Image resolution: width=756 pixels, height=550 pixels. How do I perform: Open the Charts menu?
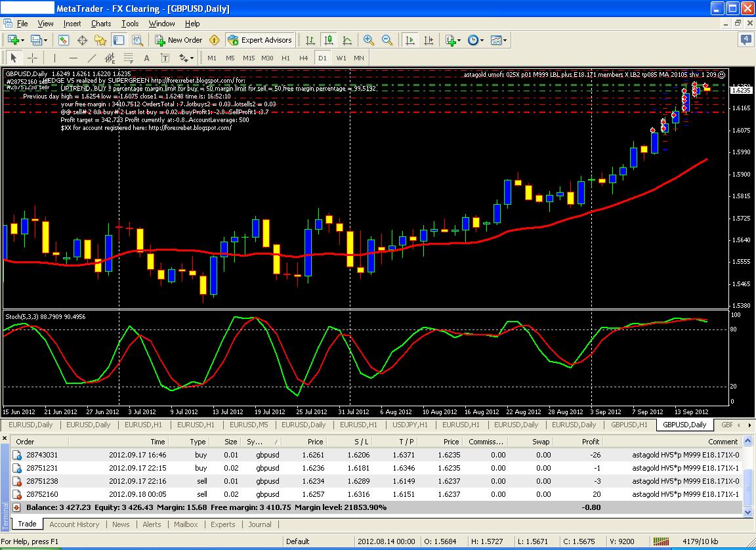click(101, 24)
